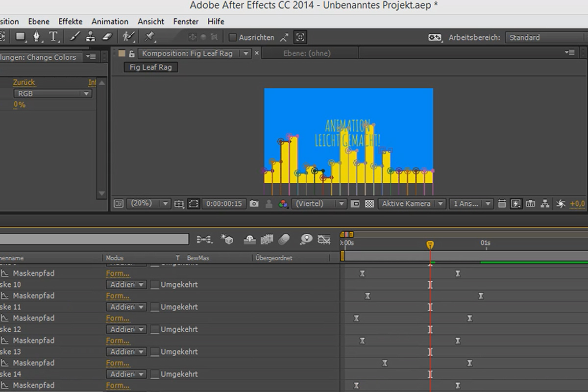Check Umgekehrt for mask 12

(x=155, y=330)
